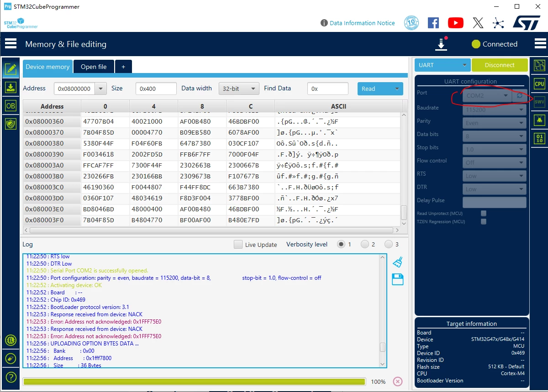Open the binary 01 10 icon
This screenshot has width=548, height=392.
pos(539,139)
